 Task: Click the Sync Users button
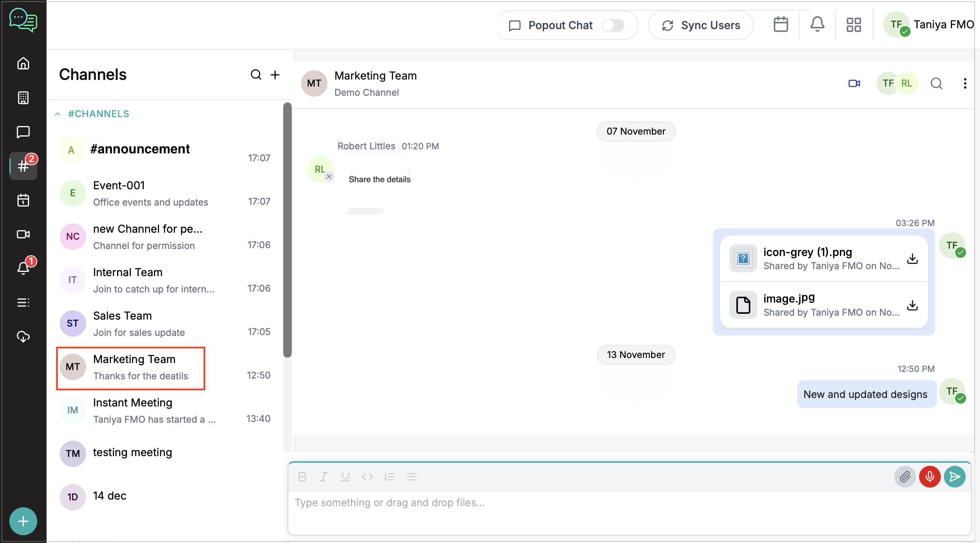coord(701,25)
